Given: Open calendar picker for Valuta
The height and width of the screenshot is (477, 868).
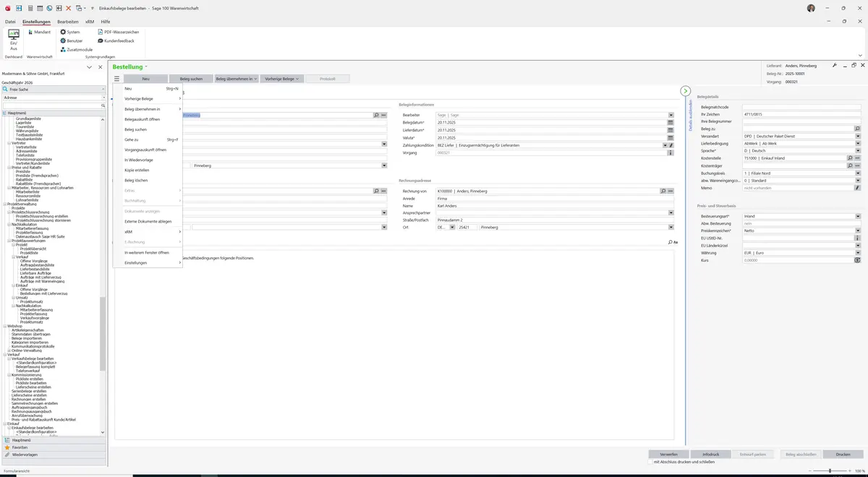Looking at the screenshot, I should click(671, 137).
